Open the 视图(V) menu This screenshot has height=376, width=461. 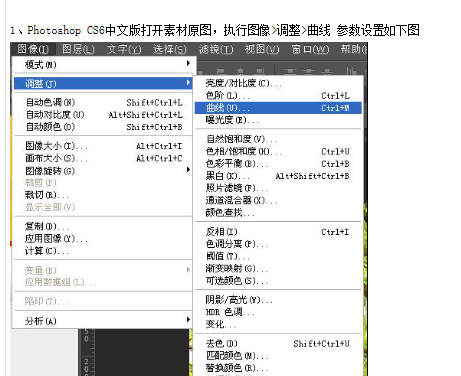click(262, 49)
